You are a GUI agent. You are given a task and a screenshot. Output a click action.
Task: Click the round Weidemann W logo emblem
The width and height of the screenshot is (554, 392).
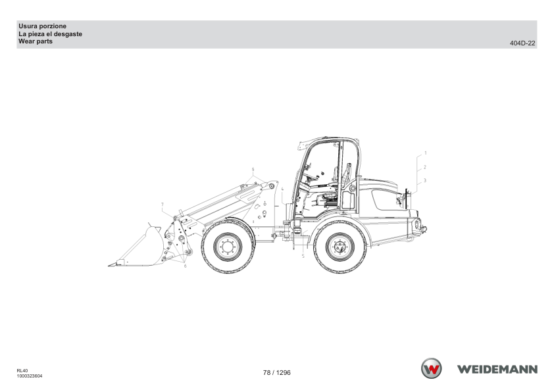(431, 368)
